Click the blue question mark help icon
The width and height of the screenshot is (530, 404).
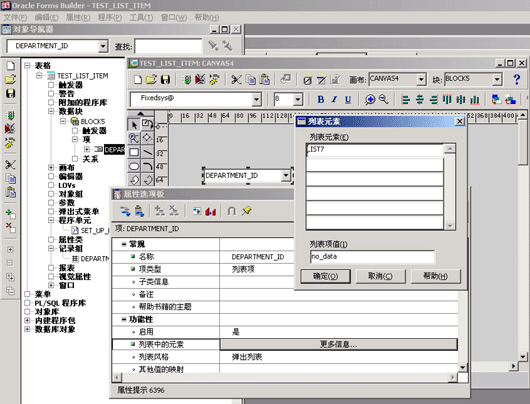coord(516,79)
